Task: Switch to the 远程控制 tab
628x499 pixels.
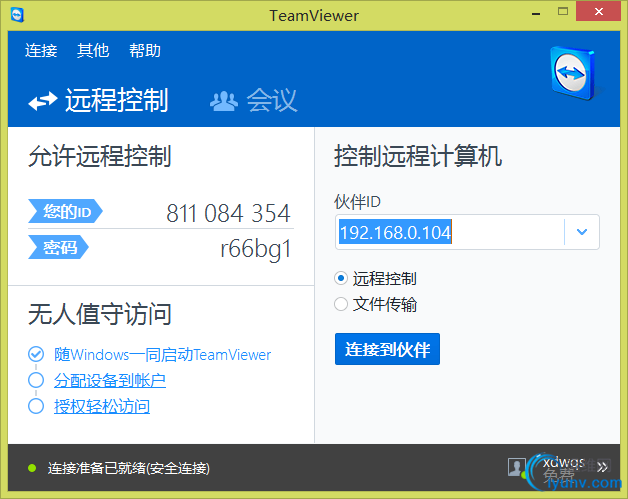Action: pyautogui.click(x=99, y=100)
